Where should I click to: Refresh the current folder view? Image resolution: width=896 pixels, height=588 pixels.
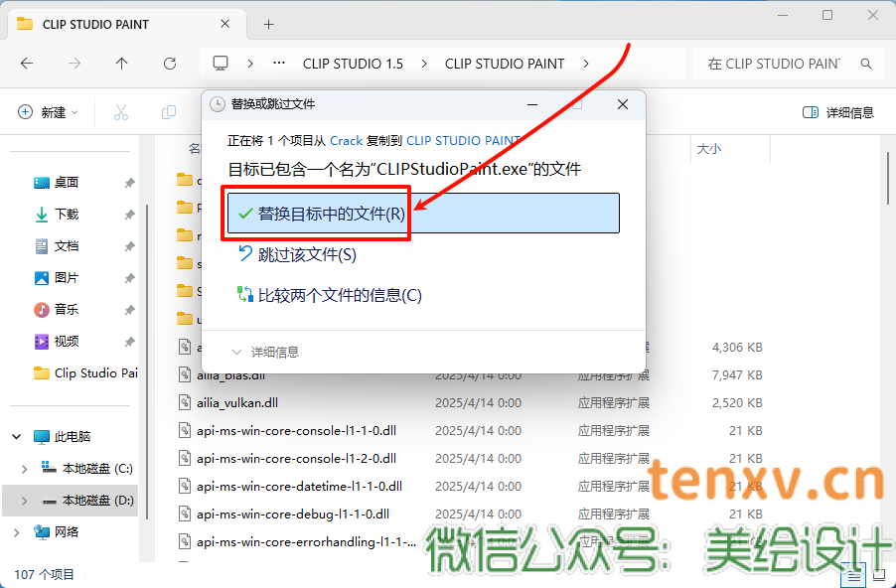[170, 63]
